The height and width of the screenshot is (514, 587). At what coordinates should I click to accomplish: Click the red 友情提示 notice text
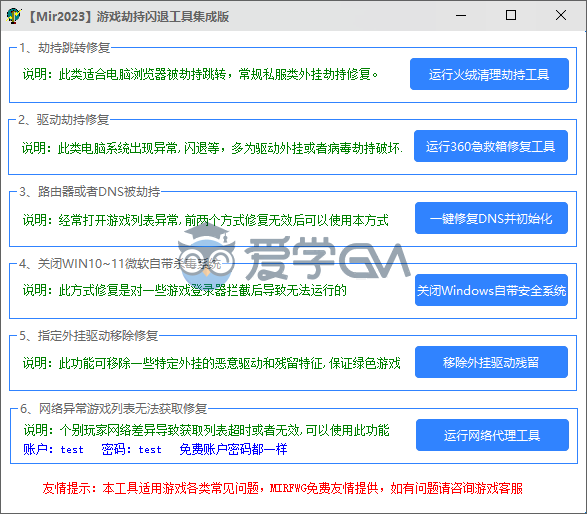tap(283, 488)
